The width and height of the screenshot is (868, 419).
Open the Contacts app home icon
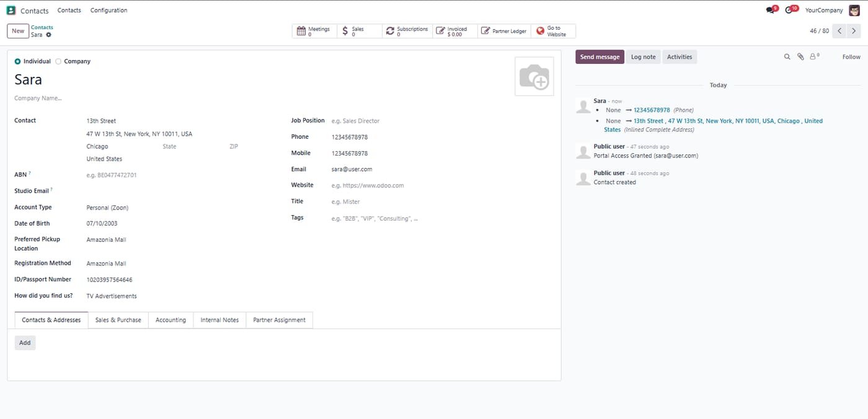pos(11,11)
